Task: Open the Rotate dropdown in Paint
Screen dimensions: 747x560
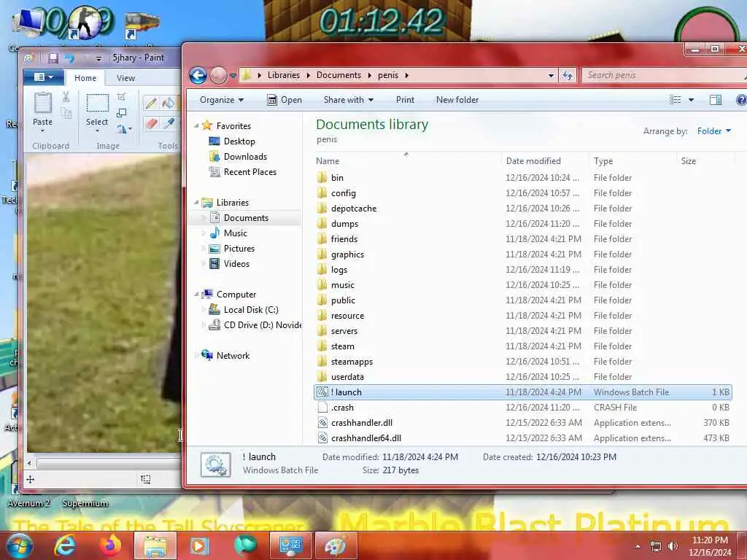Action: pyautogui.click(x=124, y=128)
